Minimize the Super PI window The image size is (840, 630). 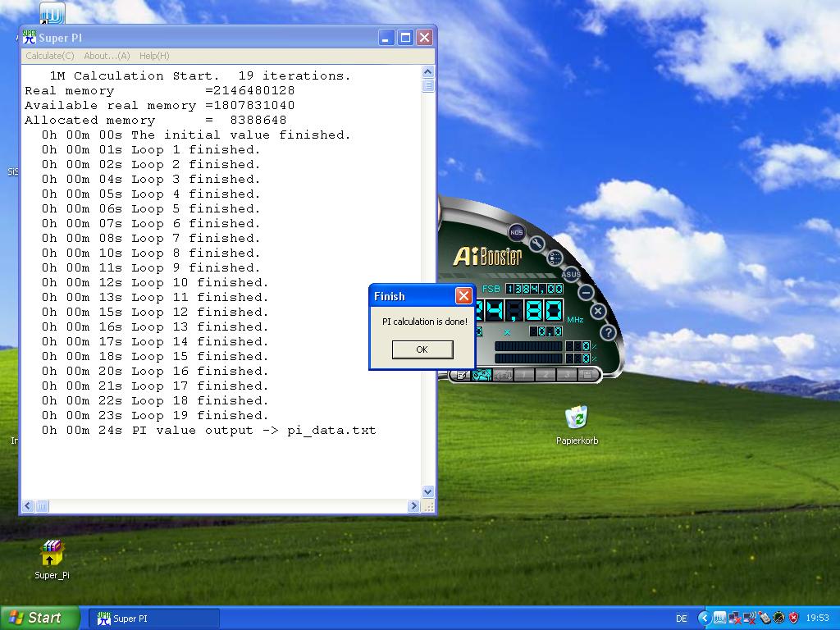tap(386, 38)
